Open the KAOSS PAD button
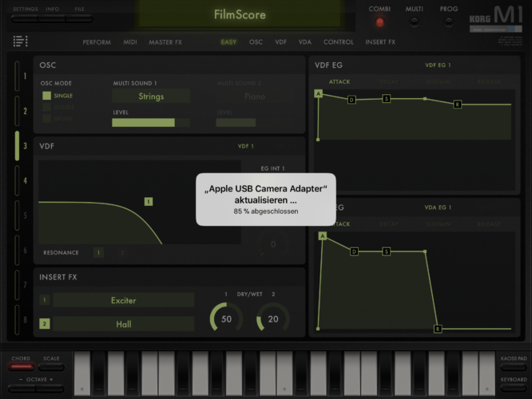 point(514,366)
